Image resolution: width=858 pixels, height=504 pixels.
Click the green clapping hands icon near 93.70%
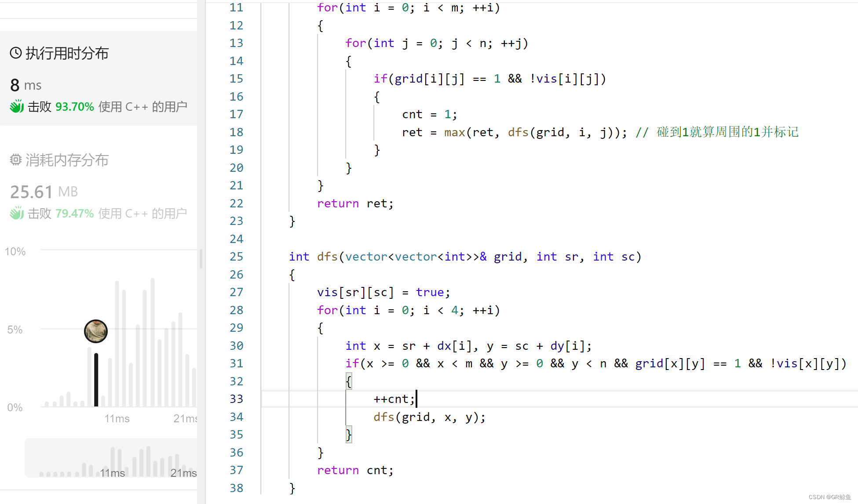coord(17,106)
